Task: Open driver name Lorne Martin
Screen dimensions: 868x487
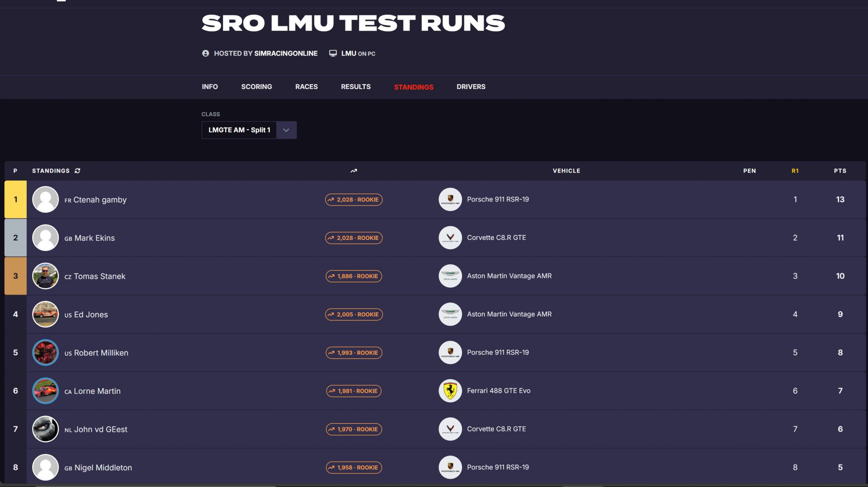Action: point(97,391)
